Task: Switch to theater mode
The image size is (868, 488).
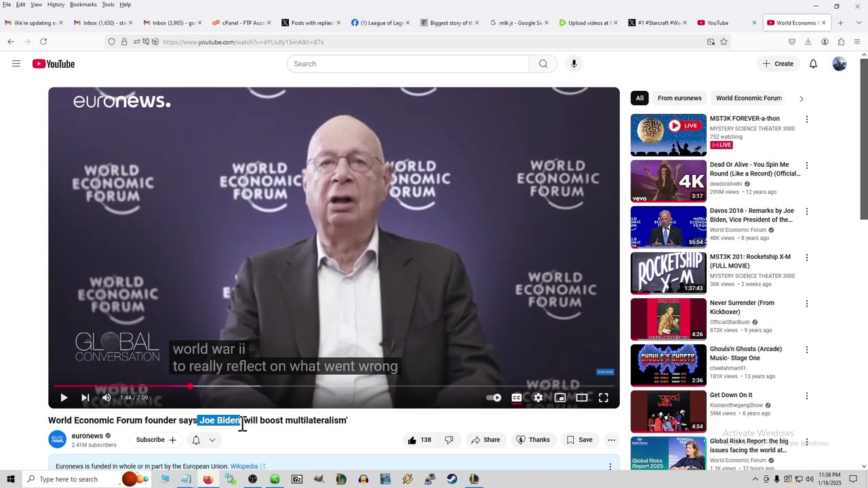Action: (x=582, y=398)
